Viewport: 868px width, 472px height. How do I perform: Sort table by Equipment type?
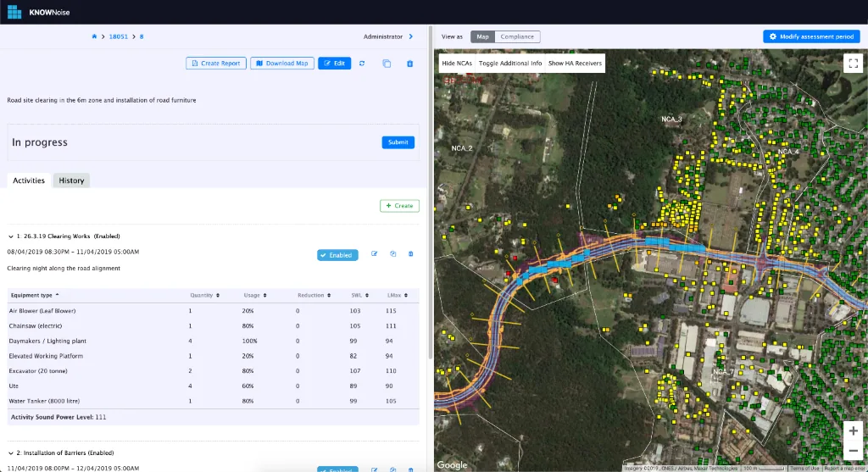pos(34,296)
